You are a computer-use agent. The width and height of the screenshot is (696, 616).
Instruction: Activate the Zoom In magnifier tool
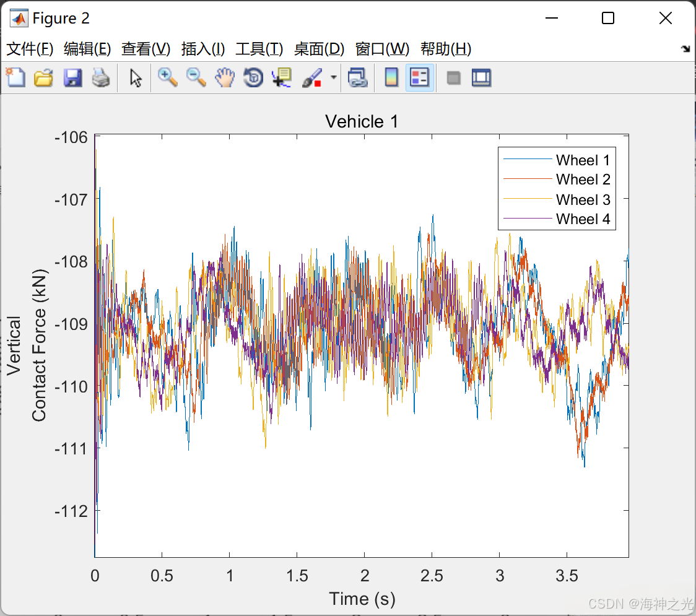click(x=167, y=77)
